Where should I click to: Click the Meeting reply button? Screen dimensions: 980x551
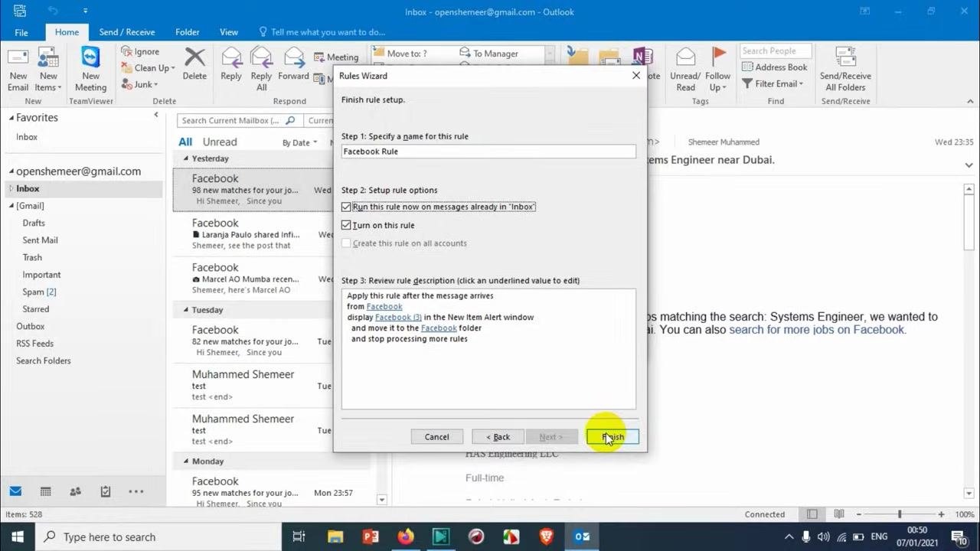tap(336, 57)
